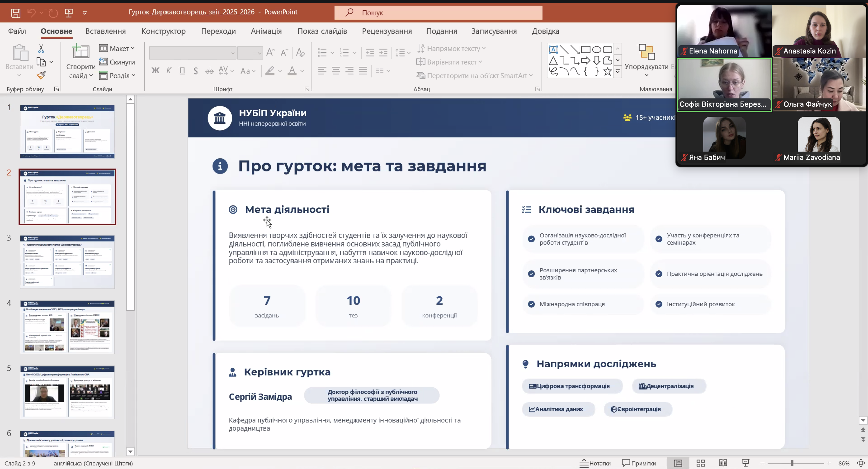Click the Упорядкувати arrange button

click(646, 60)
